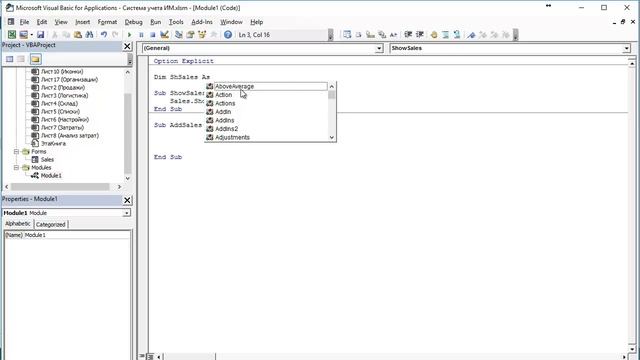Decrease indent with the Outdent icon
Viewport: 640px width, 360px height.
coord(419,35)
